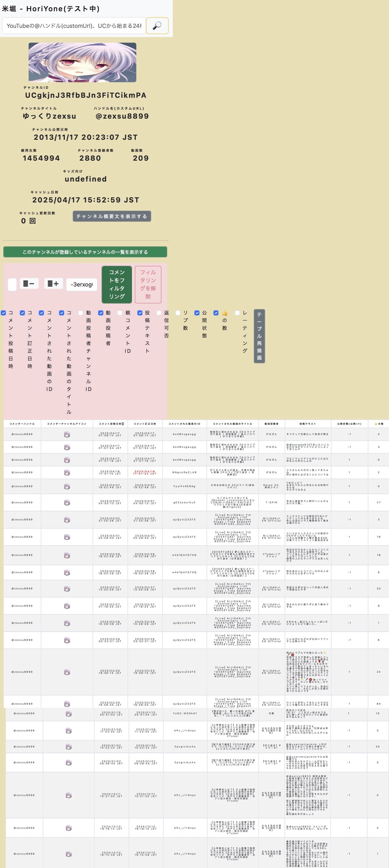The image size is (389, 868).
Task: Click the avatar icon in the 2024/12/10 19:18:14 row
Action: (x=69, y=828)
